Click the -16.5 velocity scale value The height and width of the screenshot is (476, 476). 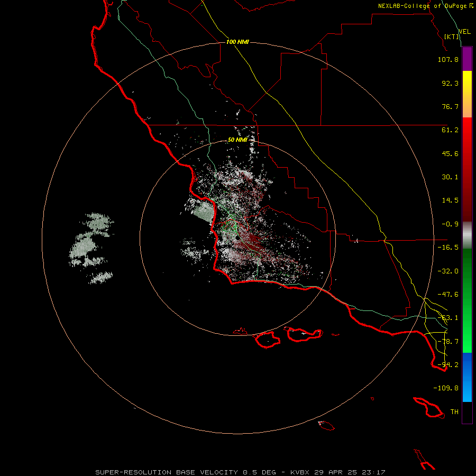(x=448, y=248)
